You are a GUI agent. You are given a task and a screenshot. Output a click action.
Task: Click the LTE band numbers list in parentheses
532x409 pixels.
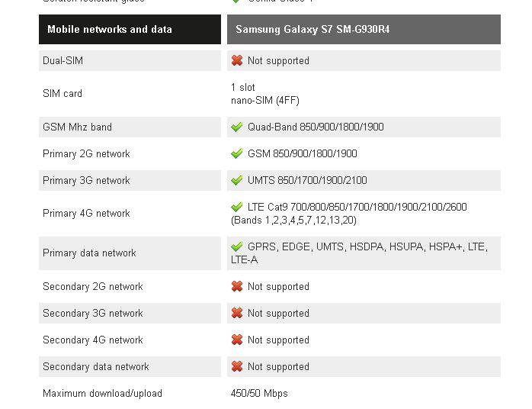[x=293, y=221]
